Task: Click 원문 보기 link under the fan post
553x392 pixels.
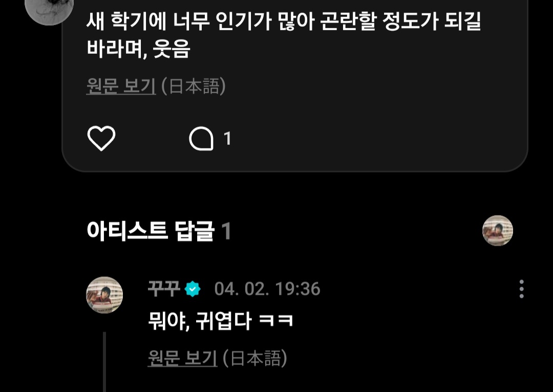Action: tap(121, 86)
